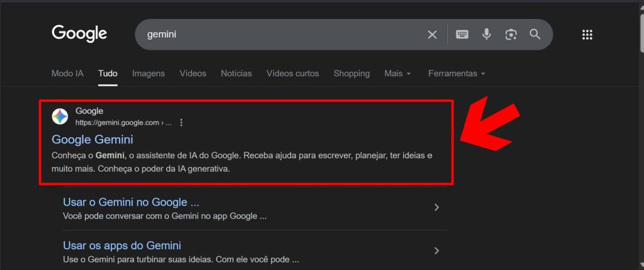The width and height of the screenshot is (644, 270).
Task: Open the Google Gemini result title
Action: point(92,139)
